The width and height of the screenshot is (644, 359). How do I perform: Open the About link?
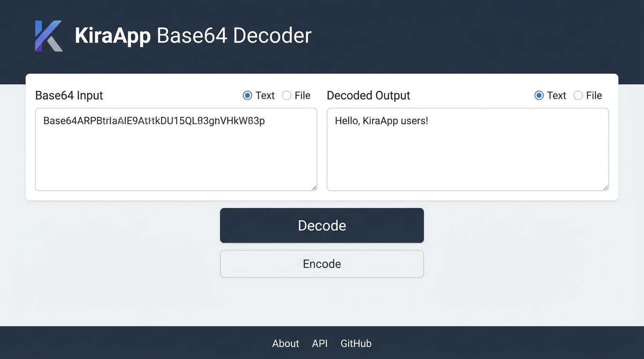(x=285, y=343)
